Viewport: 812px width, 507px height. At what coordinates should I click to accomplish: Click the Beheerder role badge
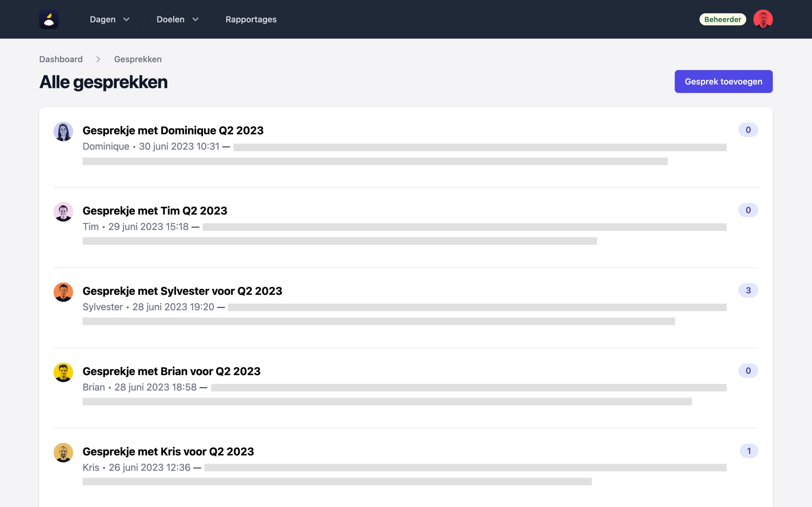pos(722,19)
